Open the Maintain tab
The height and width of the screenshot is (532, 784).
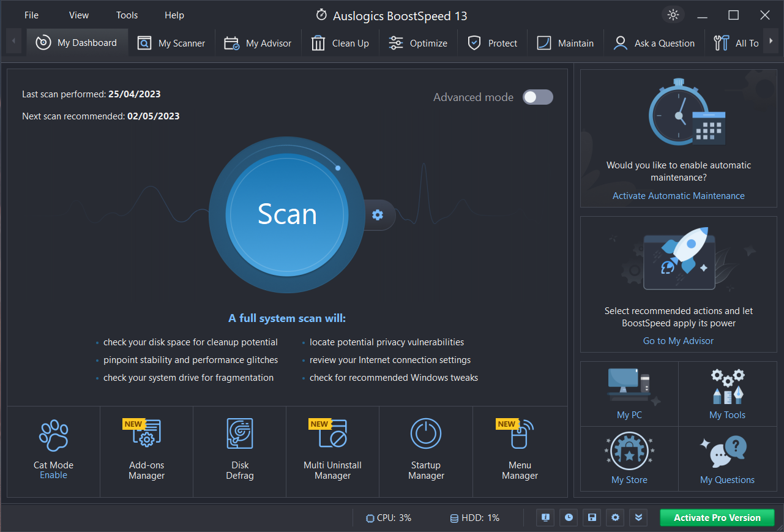point(566,43)
